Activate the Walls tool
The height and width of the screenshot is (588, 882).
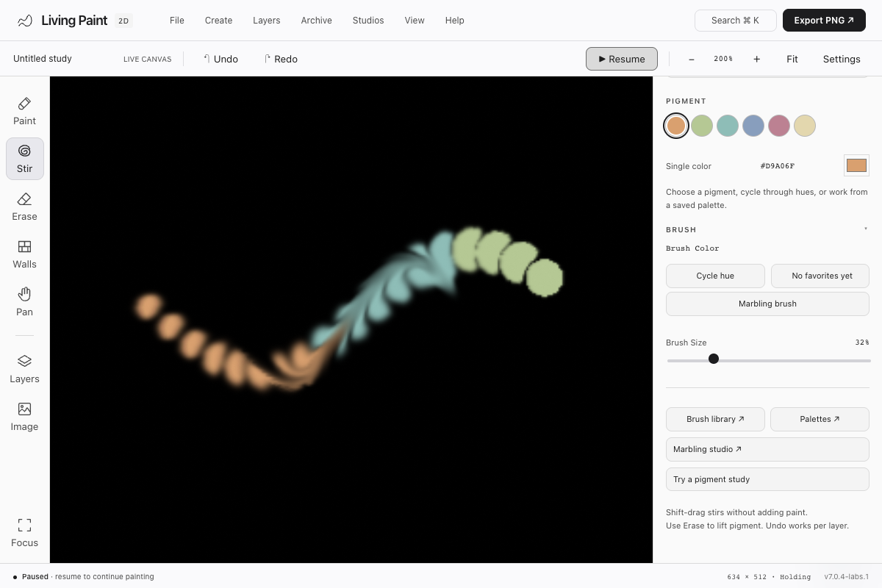pos(24,254)
